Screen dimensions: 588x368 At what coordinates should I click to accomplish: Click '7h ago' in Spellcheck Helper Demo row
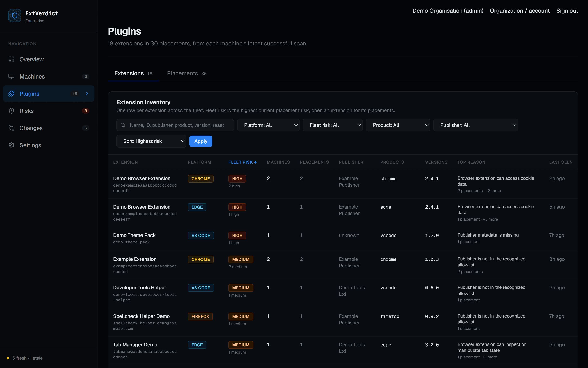(557, 316)
